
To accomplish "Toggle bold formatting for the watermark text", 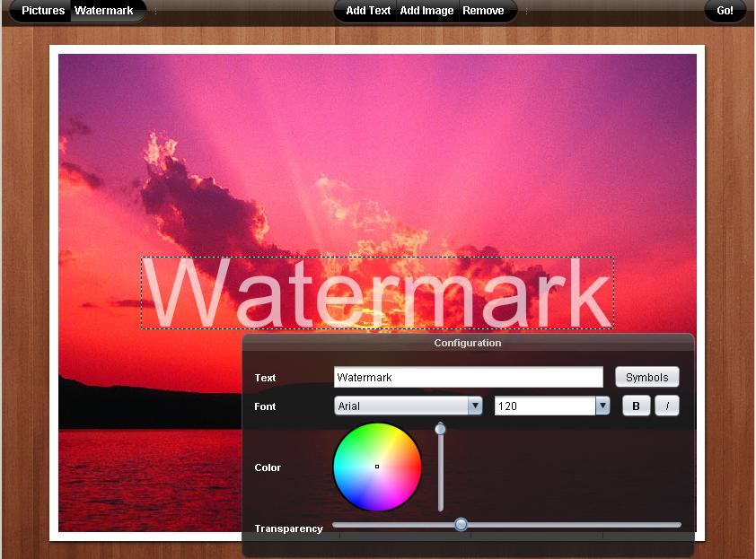I will [636, 405].
